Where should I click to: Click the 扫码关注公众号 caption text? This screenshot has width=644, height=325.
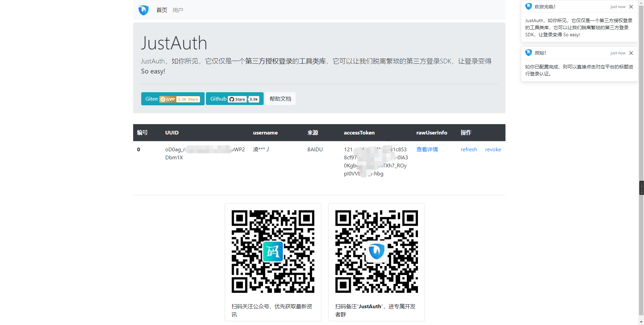[272, 310]
